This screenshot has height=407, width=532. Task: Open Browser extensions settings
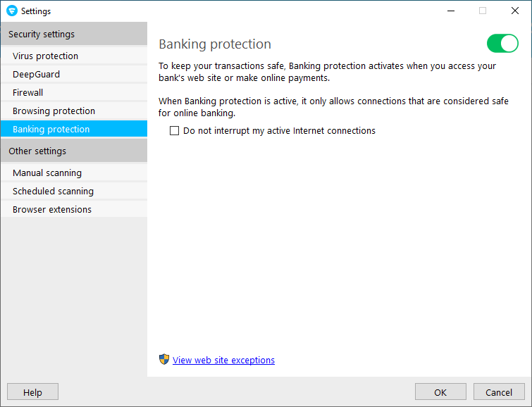point(52,210)
